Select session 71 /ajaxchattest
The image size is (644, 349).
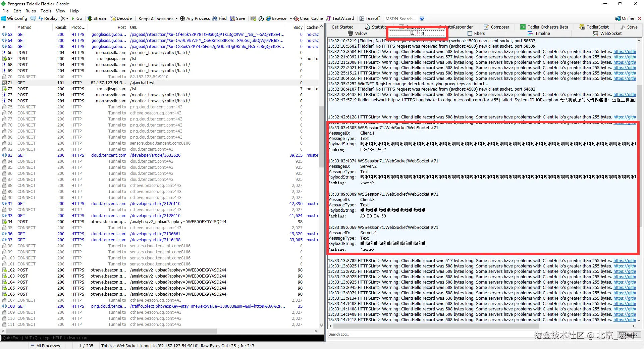tap(160, 83)
